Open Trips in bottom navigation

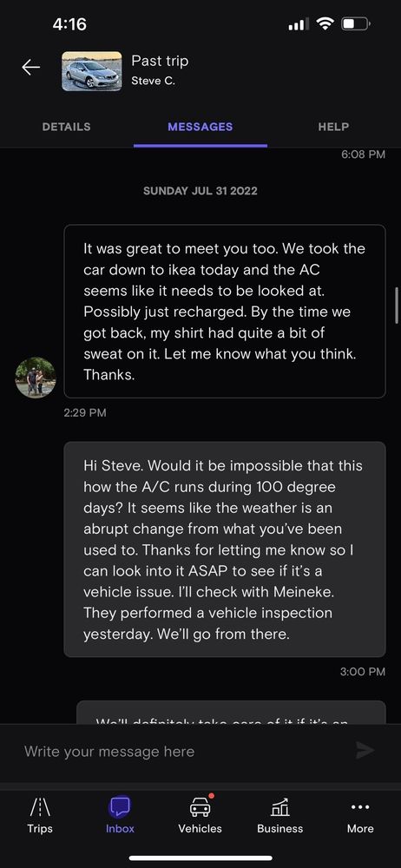tap(40, 816)
